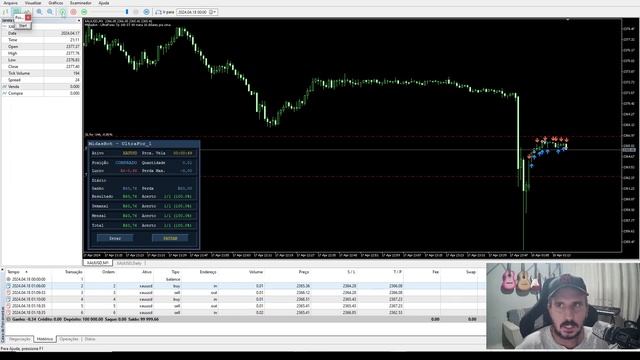Click the Volume column header
Image resolution: width=640 pixels, height=360 pixels.
tap(256, 272)
